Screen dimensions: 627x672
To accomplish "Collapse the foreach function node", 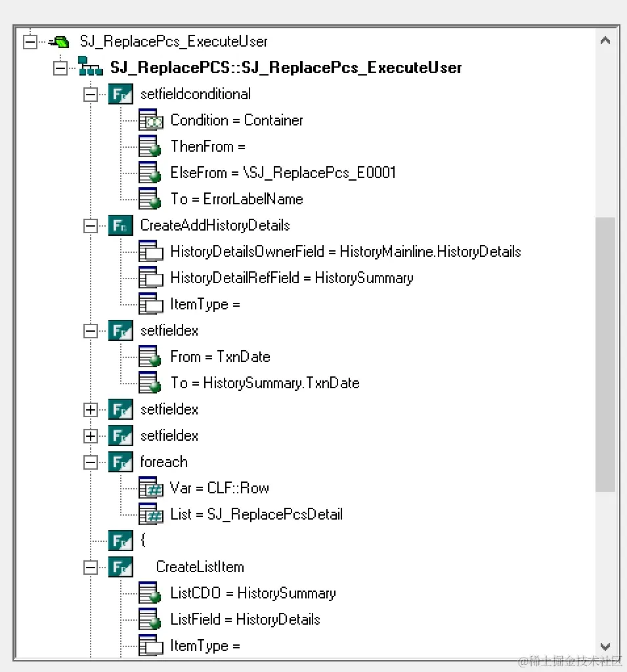I will (91, 462).
